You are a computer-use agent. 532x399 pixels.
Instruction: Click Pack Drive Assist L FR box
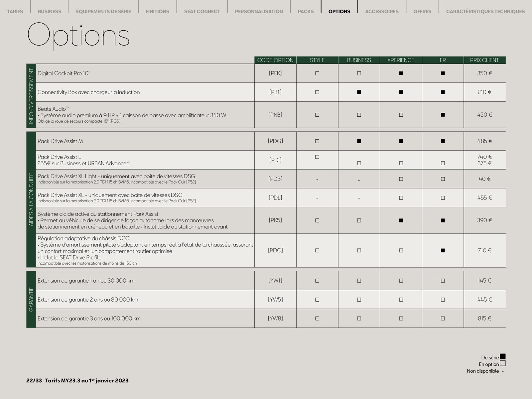pyautogui.click(x=443, y=163)
